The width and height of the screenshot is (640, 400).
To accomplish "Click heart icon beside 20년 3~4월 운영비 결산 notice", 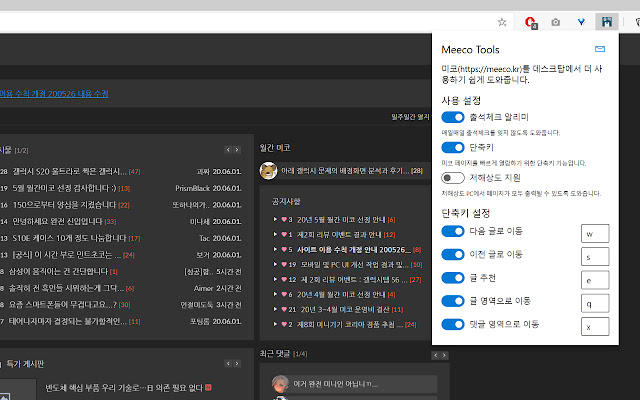I will (284, 309).
